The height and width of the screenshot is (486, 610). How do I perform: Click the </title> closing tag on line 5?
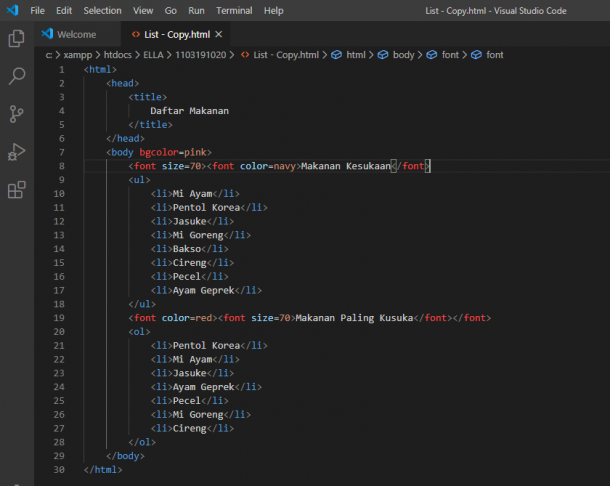[150, 125]
